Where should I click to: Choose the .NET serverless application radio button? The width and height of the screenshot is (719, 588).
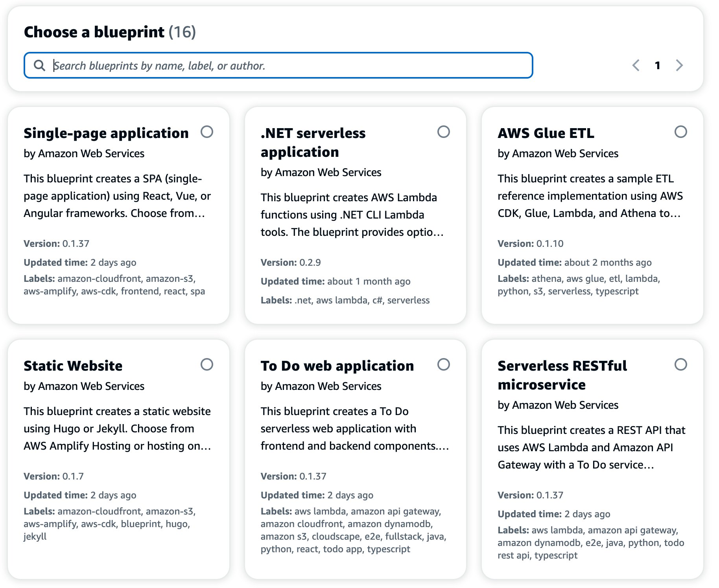pyautogui.click(x=443, y=132)
